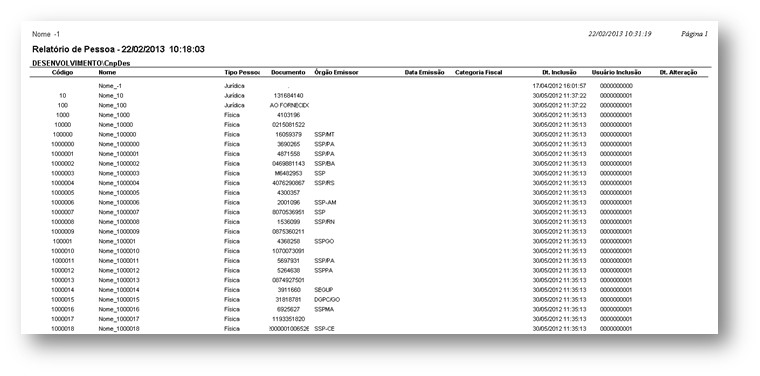Image resolution: width=760 pixels, height=376 pixels.
Task: Select the DGPC/GO issuer entry
Action: [x=327, y=299]
